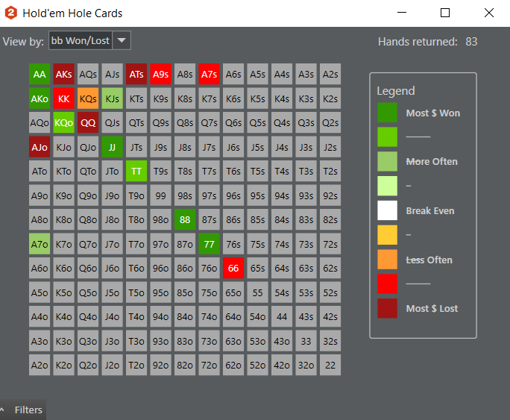Select the KQo bright green cell
Image resolution: width=510 pixels, height=420 pixels.
(x=64, y=123)
